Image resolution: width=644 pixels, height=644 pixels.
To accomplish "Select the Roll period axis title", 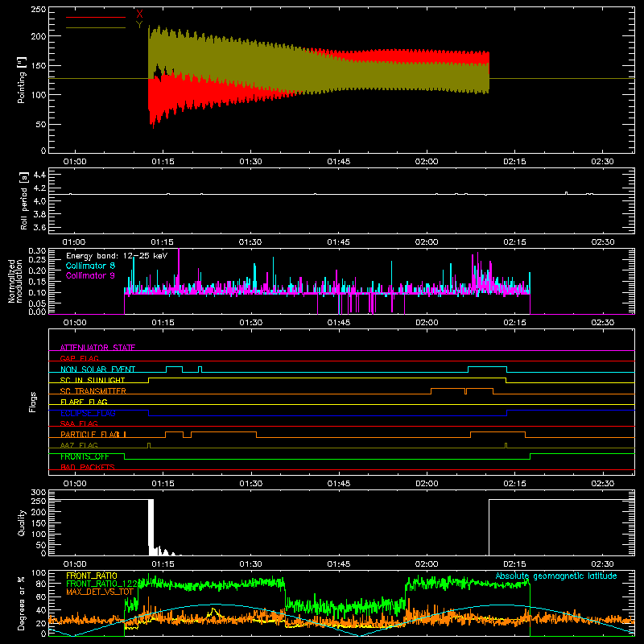I will [x=23, y=200].
